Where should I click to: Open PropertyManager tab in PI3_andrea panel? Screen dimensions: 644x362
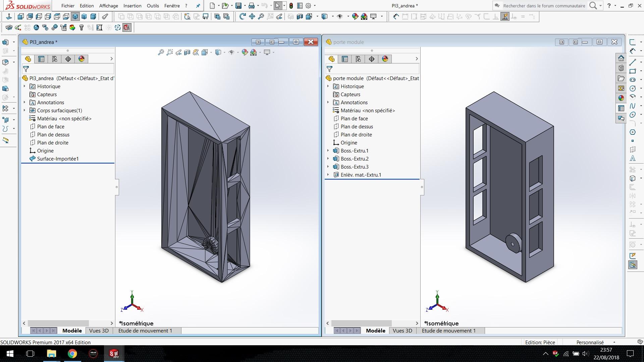click(x=41, y=59)
